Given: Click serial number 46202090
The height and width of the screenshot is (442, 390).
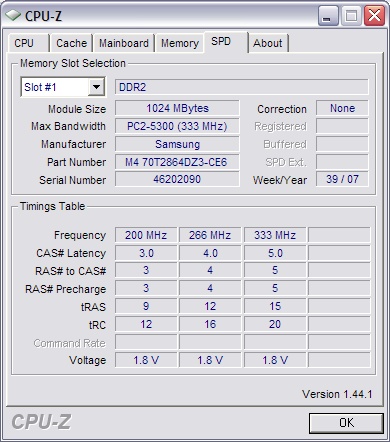Looking at the screenshot, I should (x=177, y=179).
